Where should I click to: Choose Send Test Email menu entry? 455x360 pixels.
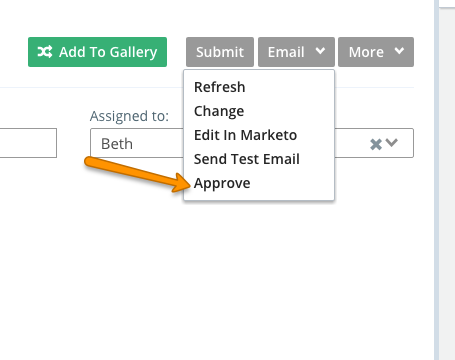[x=247, y=159]
